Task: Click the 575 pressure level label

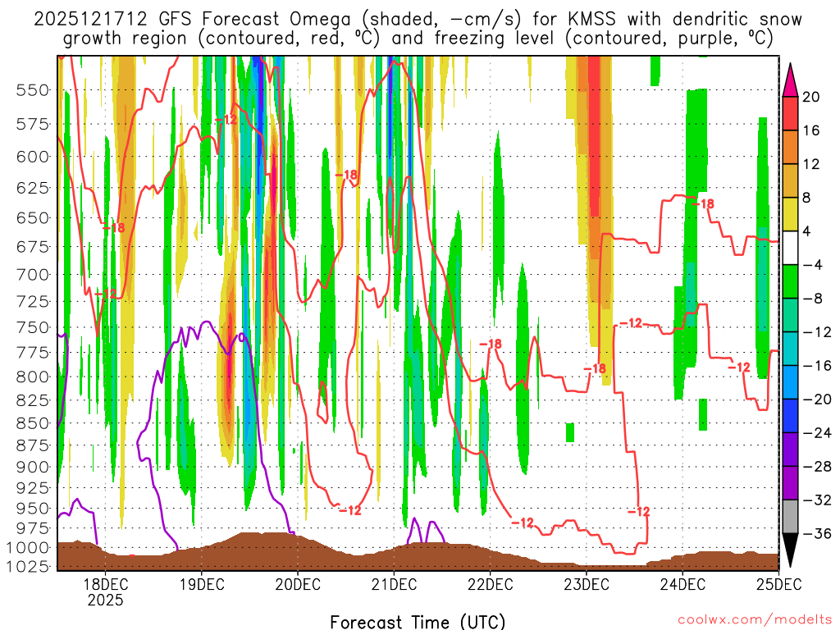Action: (33, 125)
